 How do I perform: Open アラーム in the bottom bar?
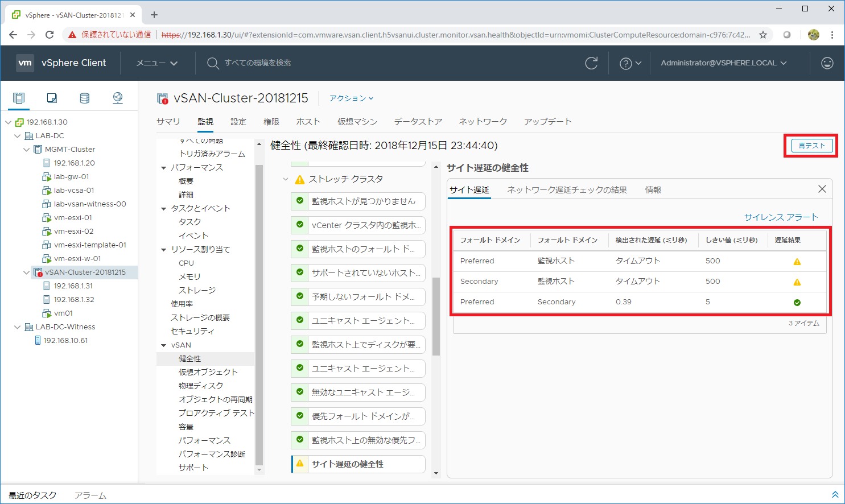90,495
